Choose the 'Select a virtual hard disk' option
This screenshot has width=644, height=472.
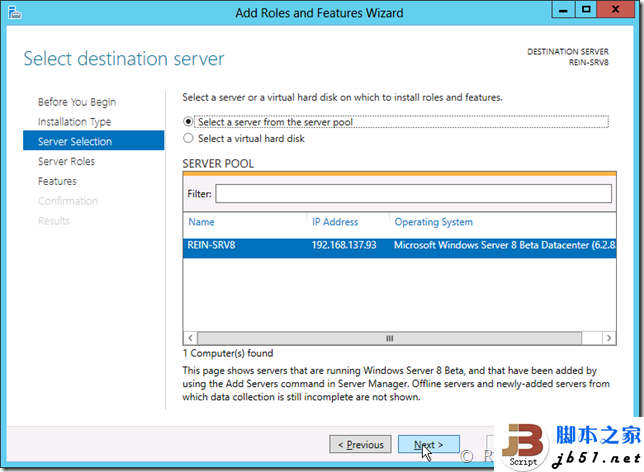tap(189, 139)
